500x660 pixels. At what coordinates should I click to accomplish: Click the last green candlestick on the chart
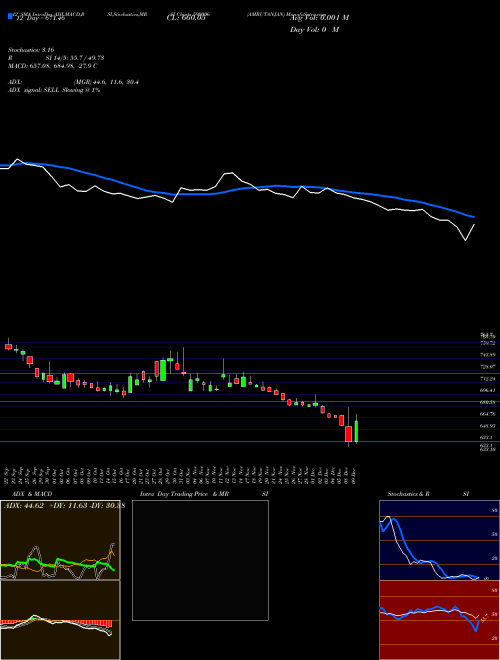pos(356,431)
